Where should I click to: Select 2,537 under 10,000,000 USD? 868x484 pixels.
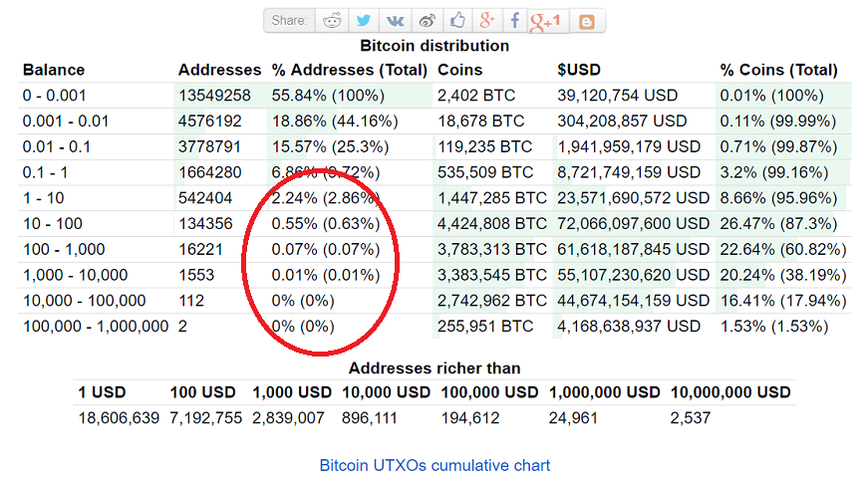[690, 417]
